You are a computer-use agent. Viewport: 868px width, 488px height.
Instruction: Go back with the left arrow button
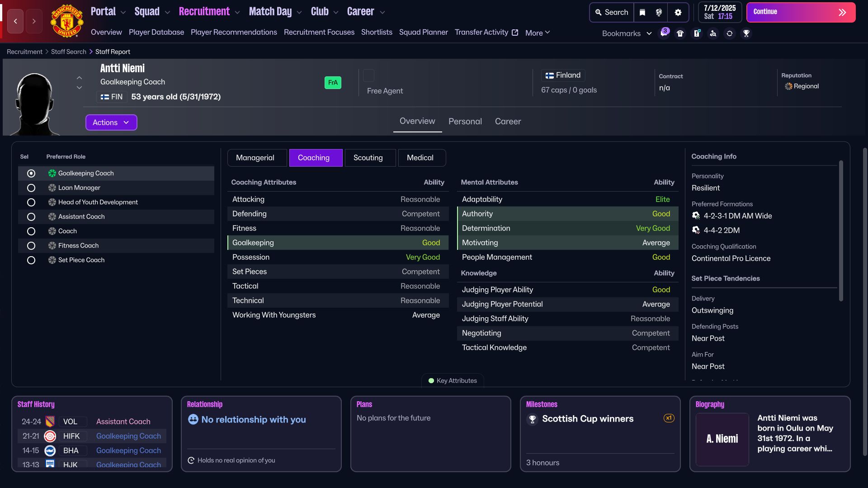coord(15,21)
